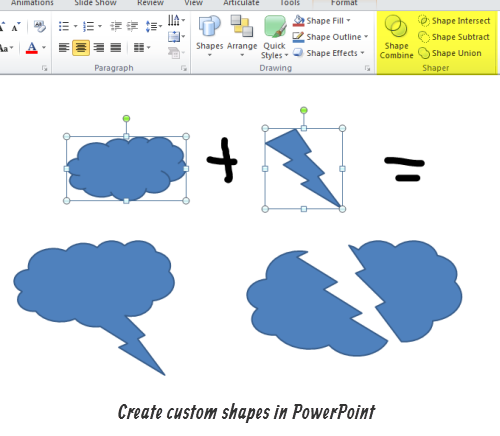Click the 'Create custom shapes in PowerPoint' caption
Screen dimensions: 500x436
coord(247,412)
